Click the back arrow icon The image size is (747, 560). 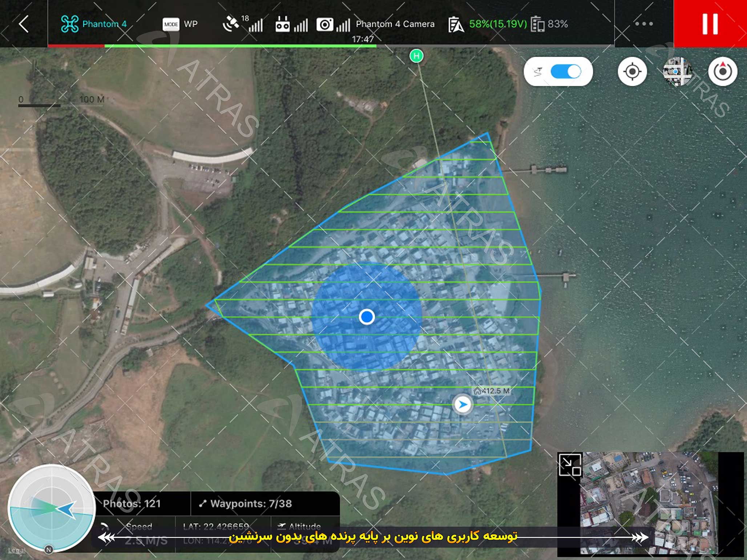tap(24, 24)
